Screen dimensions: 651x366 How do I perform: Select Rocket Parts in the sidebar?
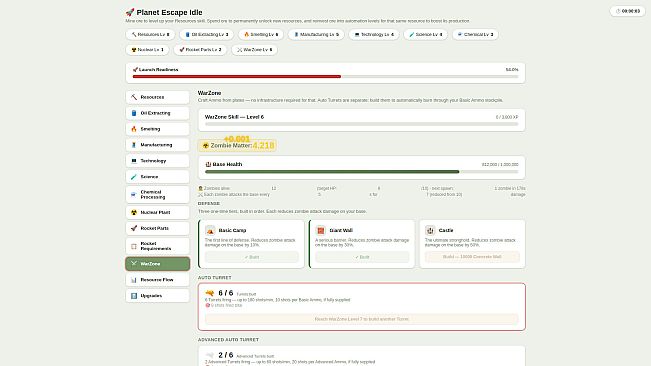(157, 228)
